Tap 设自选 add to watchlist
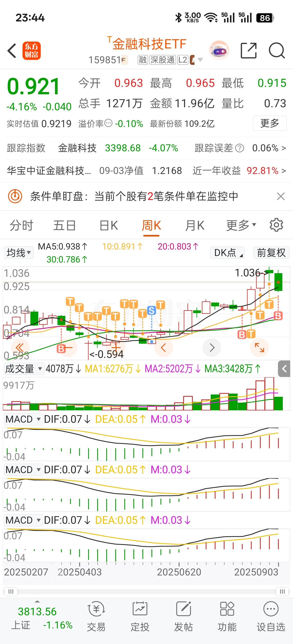This screenshot has height=644, width=293. [271, 616]
